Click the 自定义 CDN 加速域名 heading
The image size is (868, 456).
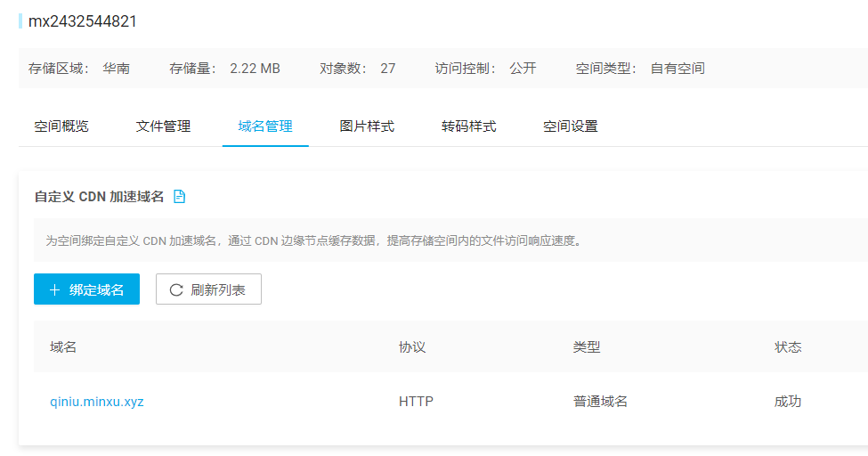click(x=99, y=197)
